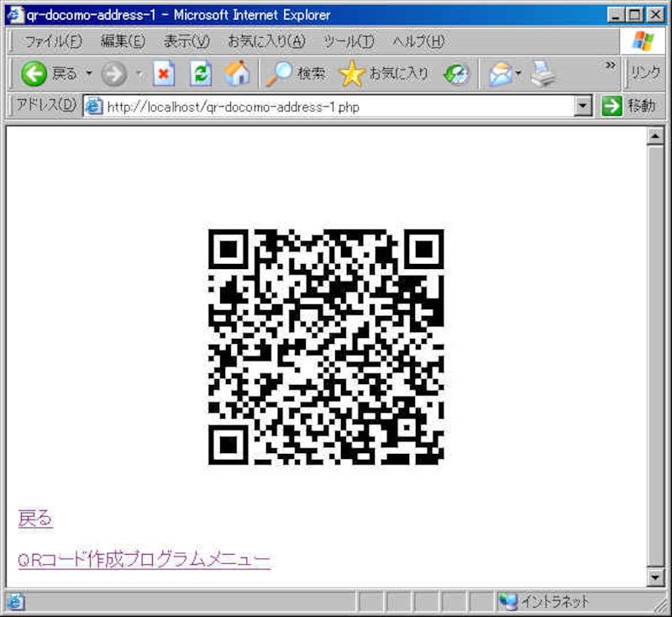Click the IE icon in title bar
The width and height of the screenshot is (672, 617).
(15, 15)
